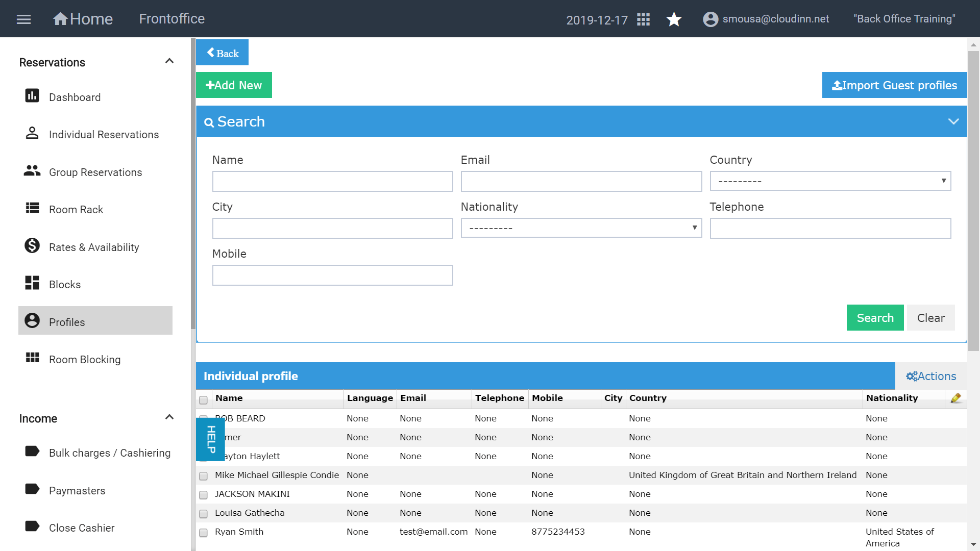Open Blocks page
980x551 pixels.
(65, 285)
